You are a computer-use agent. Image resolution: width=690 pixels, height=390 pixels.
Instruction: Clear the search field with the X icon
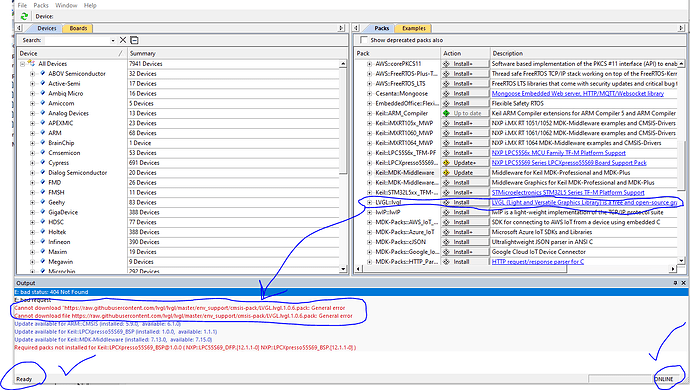123,40
